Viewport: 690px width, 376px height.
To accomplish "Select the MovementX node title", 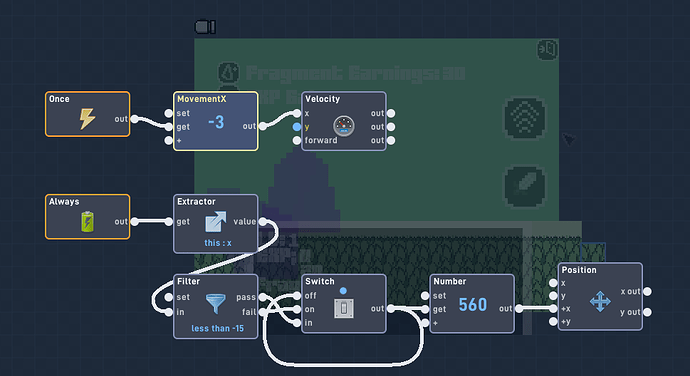I will (x=202, y=99).
